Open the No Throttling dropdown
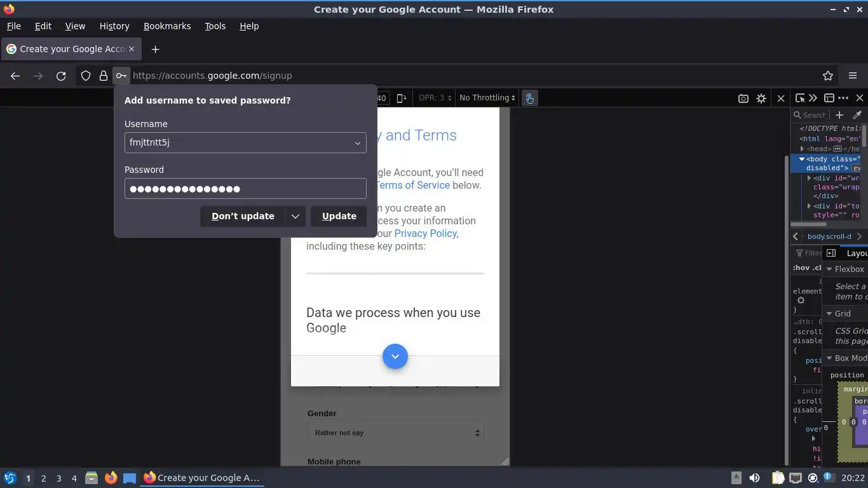The image size is (868, 488). 487,98
